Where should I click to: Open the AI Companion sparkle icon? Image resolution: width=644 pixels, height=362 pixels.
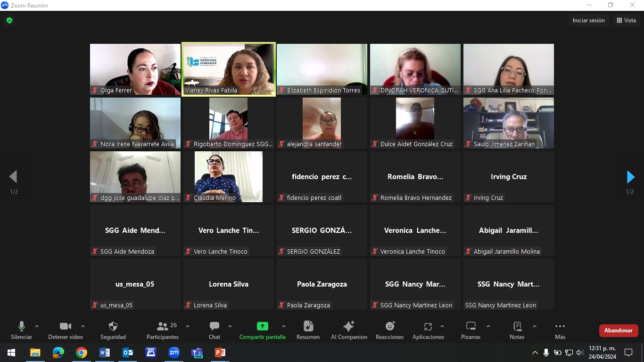[x=349, y=327]
